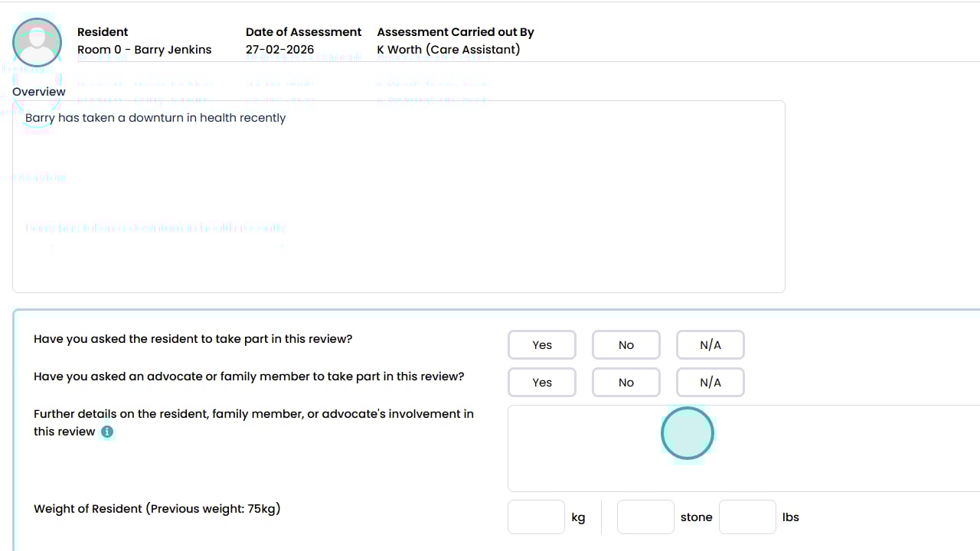Select Yes for resident taking part
The height and width of the screenshot is (551, 980).
pyautogui.click(x=541, y=345)
